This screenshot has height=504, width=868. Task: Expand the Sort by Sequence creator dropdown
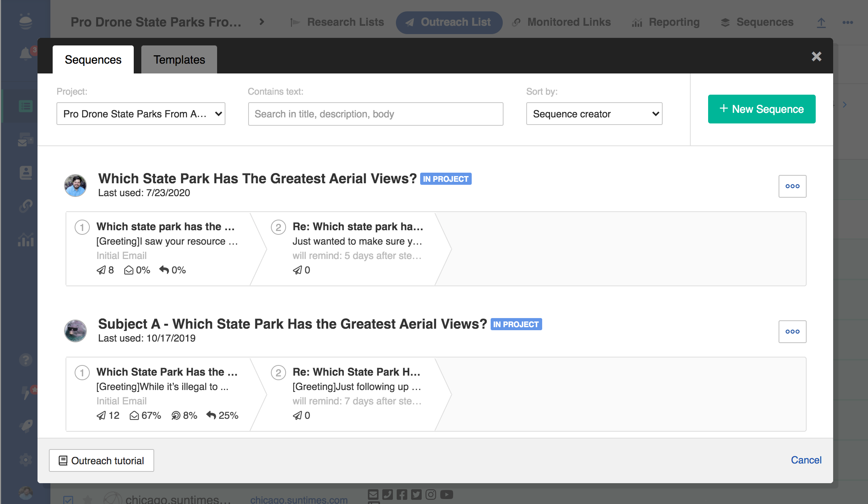coord(594,114)
